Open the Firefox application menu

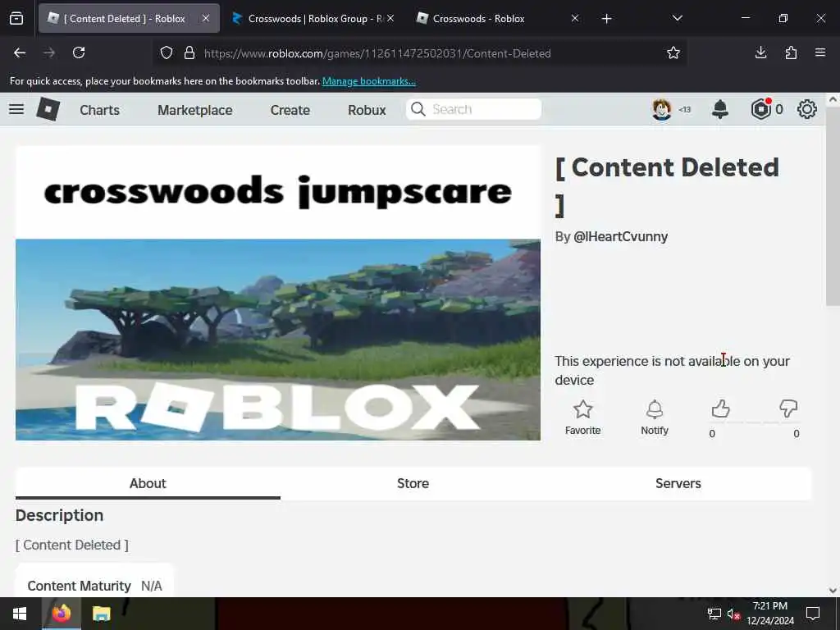[x=820, y=52]
